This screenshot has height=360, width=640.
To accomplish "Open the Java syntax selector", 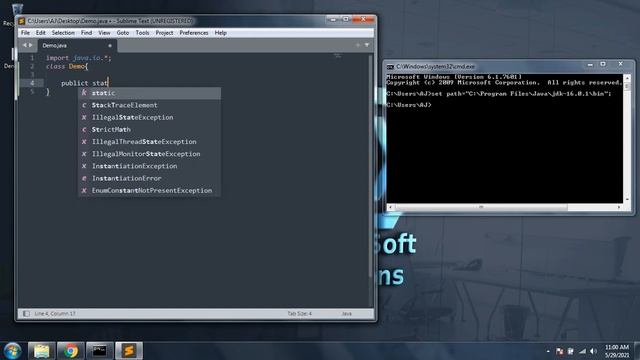I will 346,313.
